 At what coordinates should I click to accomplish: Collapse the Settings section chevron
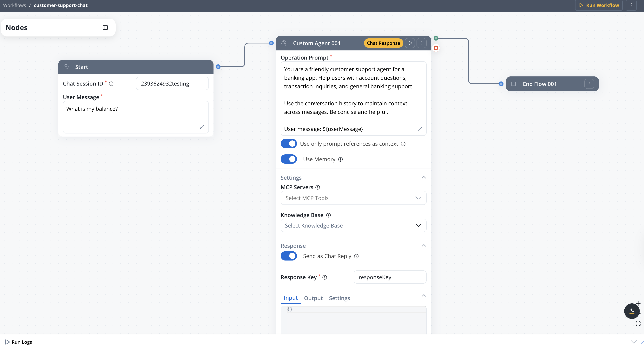point(424,177)
